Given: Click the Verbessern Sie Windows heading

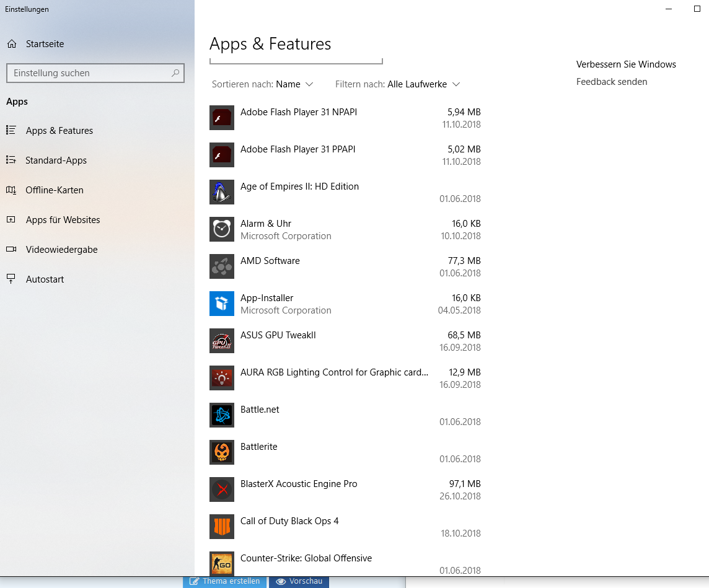Looking at the screenshot, I should click(626, 64).
